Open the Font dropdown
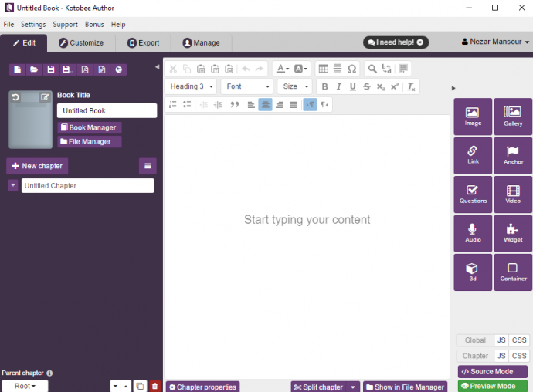 coord(246,86)
